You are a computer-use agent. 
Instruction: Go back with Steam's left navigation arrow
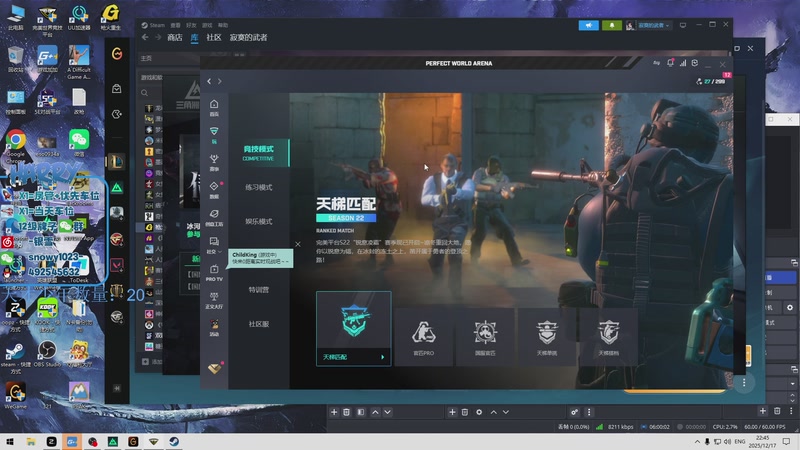pyautogui.click(x=145, y=37)
